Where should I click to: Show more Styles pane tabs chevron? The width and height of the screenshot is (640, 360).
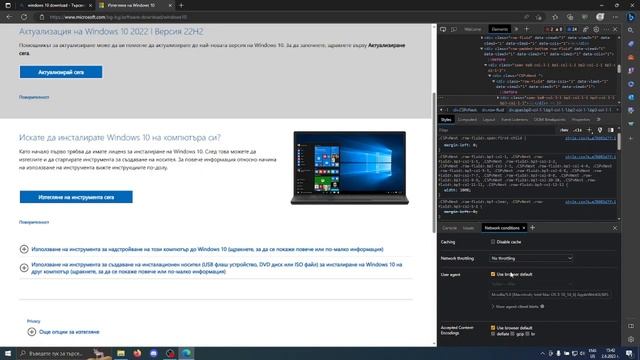pyautogui.click(x=598, y=120)
